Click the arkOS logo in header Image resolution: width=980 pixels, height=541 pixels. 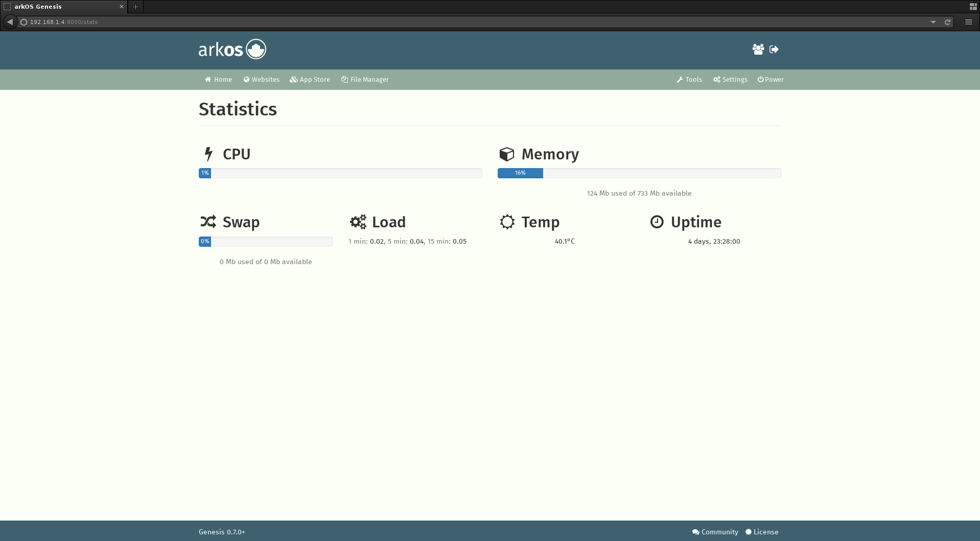pos(232,49)
